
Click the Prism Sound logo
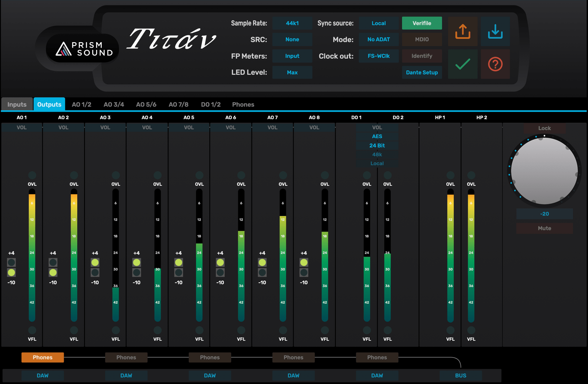[84, 49]
